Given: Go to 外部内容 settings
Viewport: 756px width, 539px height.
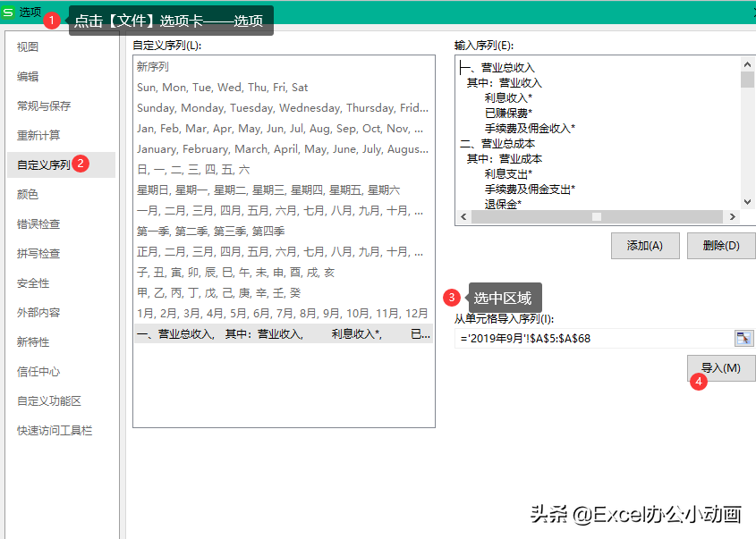Looking at the screenshot, I should point(38,312).
